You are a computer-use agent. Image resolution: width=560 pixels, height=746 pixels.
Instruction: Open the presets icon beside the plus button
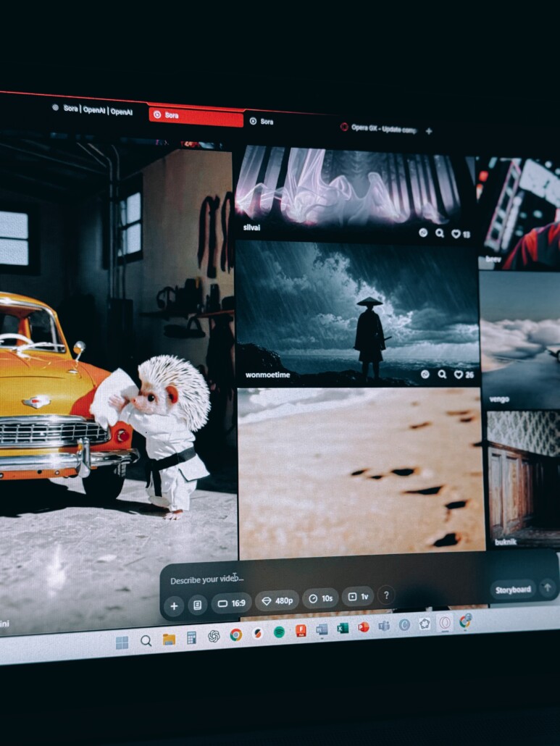coord(197,605)
